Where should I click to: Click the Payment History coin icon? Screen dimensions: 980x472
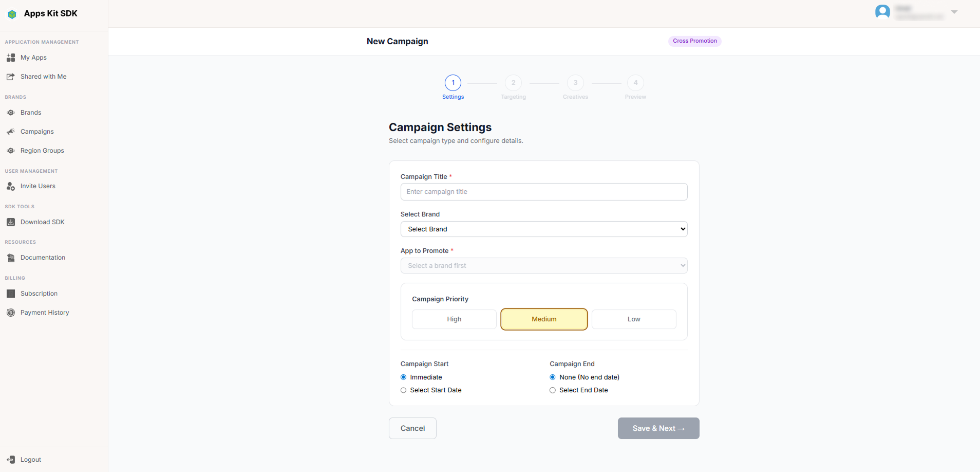pyautogui.click(x=11, y=313)
